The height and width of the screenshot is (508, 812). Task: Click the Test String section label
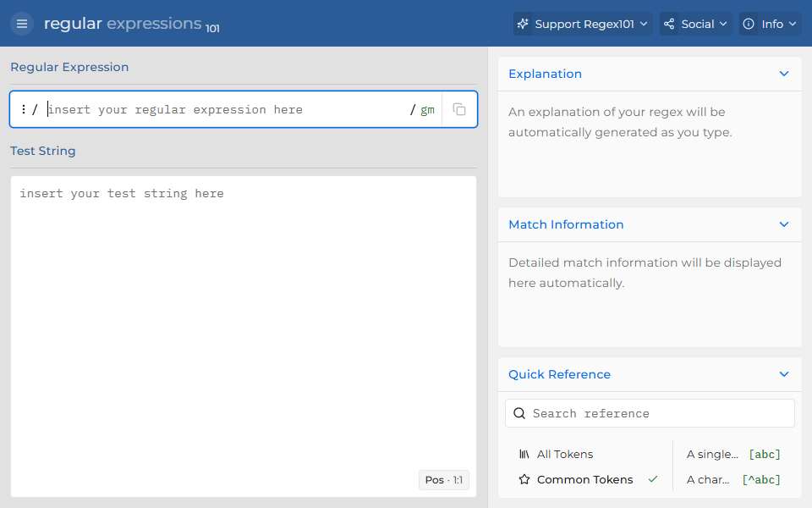click(43, 151)
